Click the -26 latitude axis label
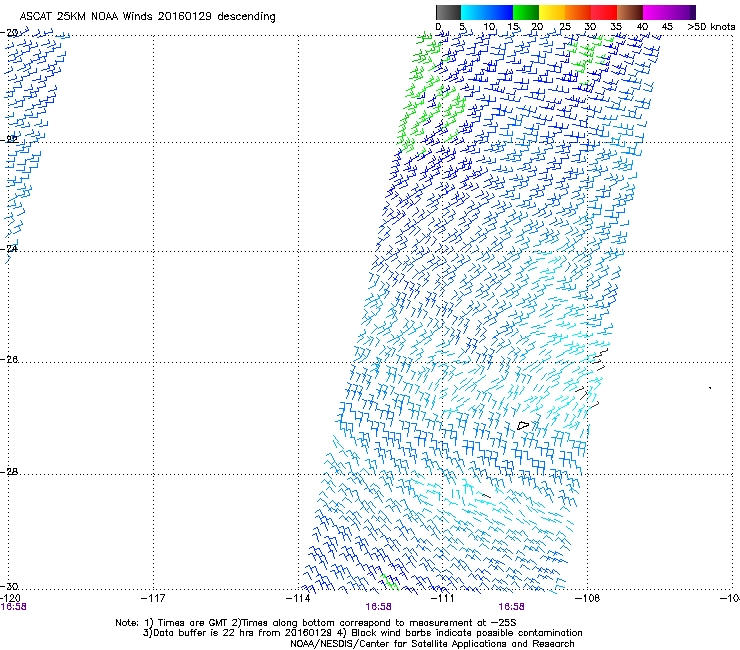The image size is (740, 650). coord(9,359)
